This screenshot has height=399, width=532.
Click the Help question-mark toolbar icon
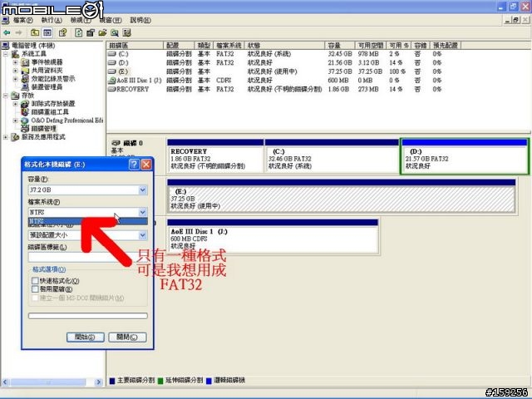(63, 33)
